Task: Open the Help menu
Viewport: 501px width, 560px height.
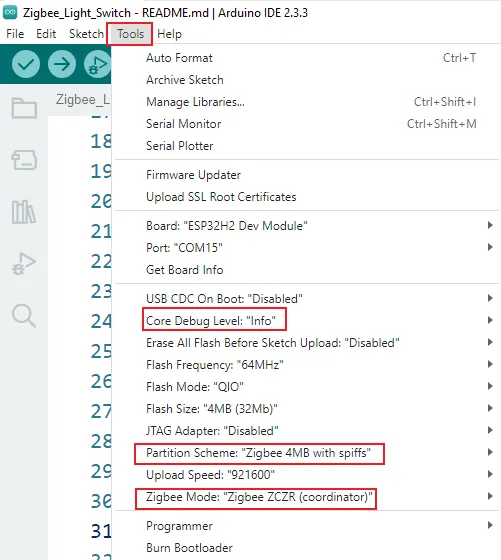Action: (169, 34)
